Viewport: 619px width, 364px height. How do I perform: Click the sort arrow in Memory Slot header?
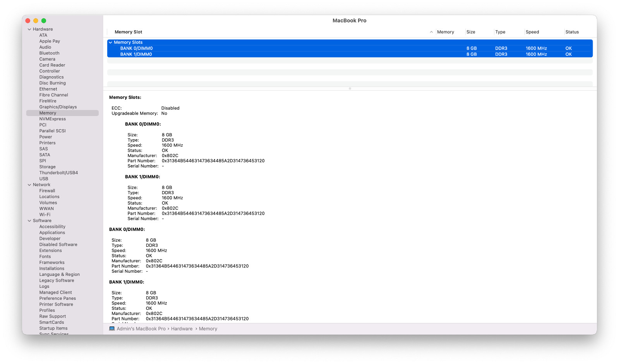[431, 32]
